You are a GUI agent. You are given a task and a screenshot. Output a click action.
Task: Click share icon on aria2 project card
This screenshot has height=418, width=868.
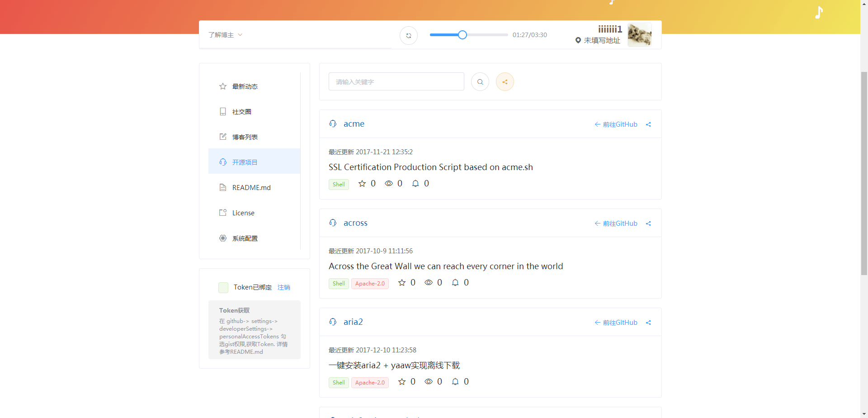point(648,323)
